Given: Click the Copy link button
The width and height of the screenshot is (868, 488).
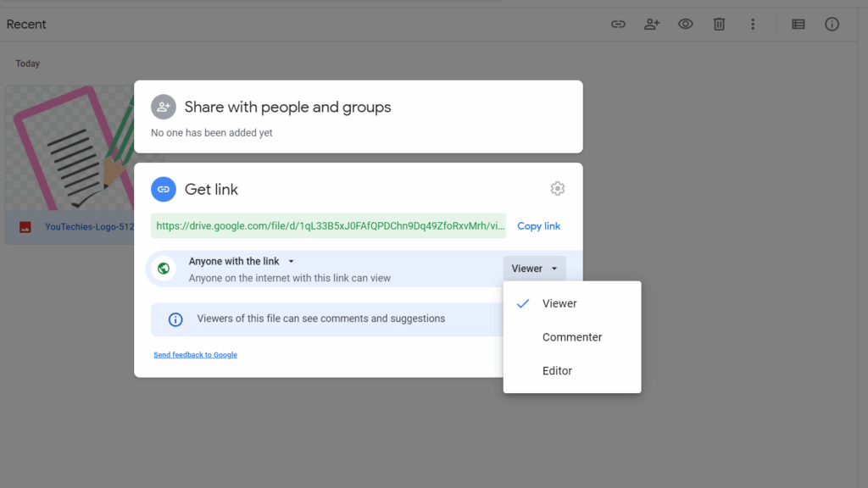Looking at the screenshot, I should (538, 225).
